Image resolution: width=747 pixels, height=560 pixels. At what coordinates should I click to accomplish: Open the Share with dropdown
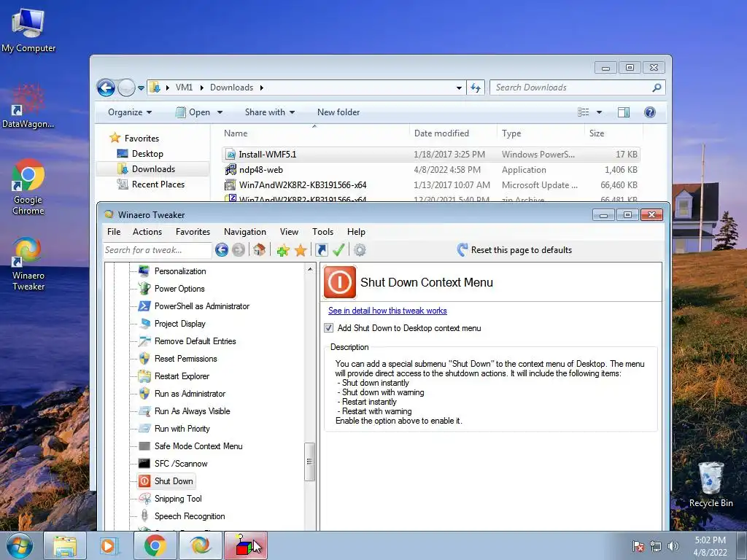tap(270, 112)
